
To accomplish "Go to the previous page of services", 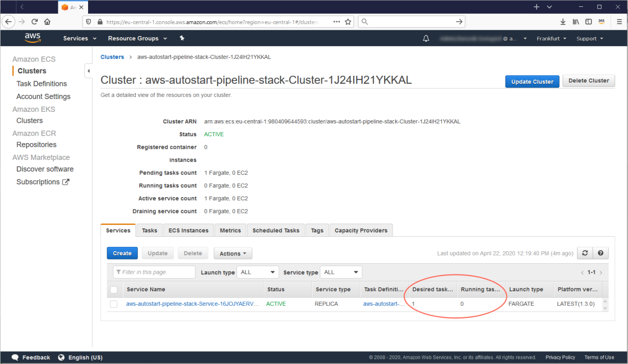I will point(582,272).
